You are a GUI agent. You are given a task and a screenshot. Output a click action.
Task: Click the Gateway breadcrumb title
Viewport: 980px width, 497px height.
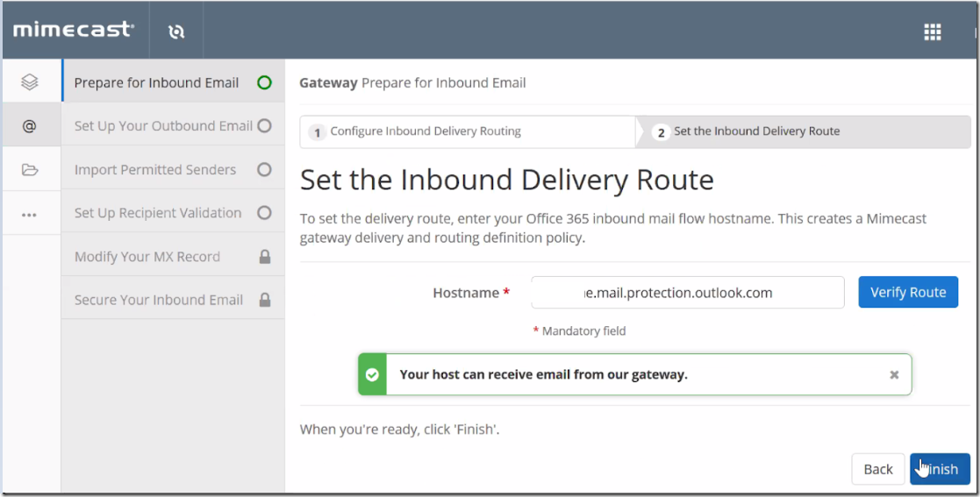click(x=328, y=83)
